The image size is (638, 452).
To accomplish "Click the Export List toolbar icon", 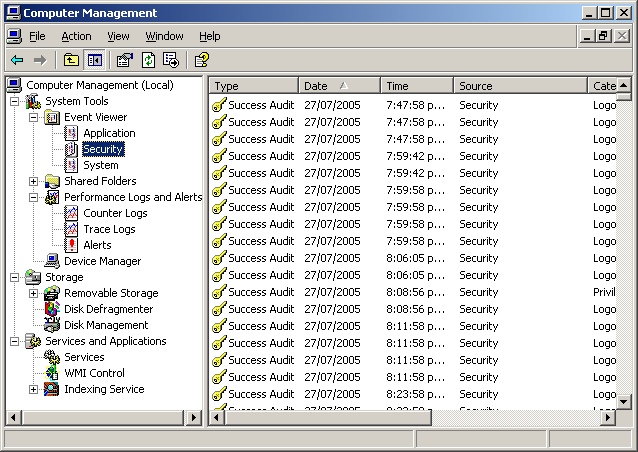I will 170,60.
